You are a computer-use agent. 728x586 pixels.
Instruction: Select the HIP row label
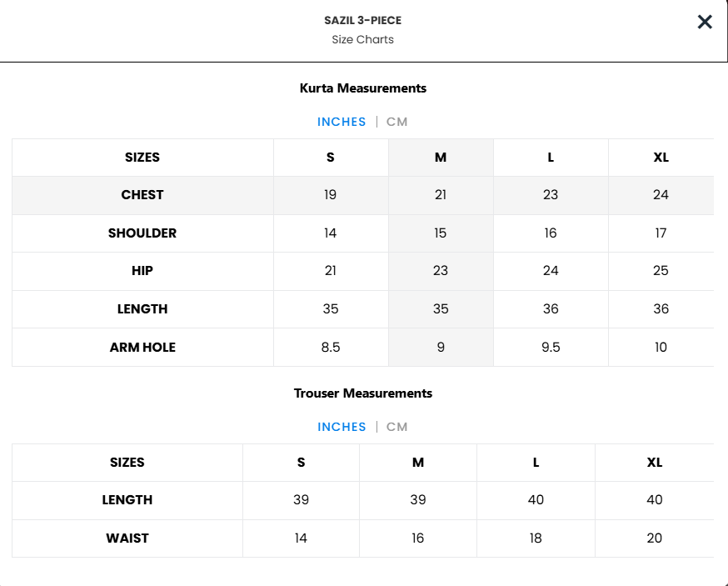click(142, 271)
